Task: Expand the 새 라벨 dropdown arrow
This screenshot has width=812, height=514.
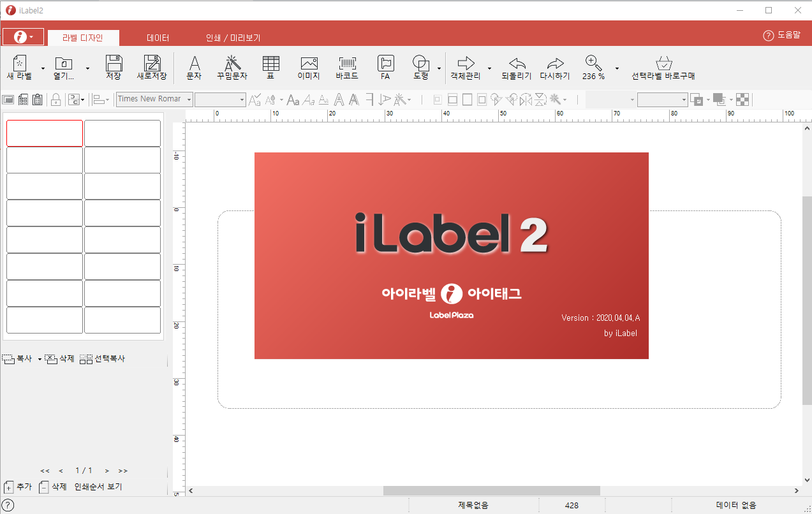Action: click(43, 68)
